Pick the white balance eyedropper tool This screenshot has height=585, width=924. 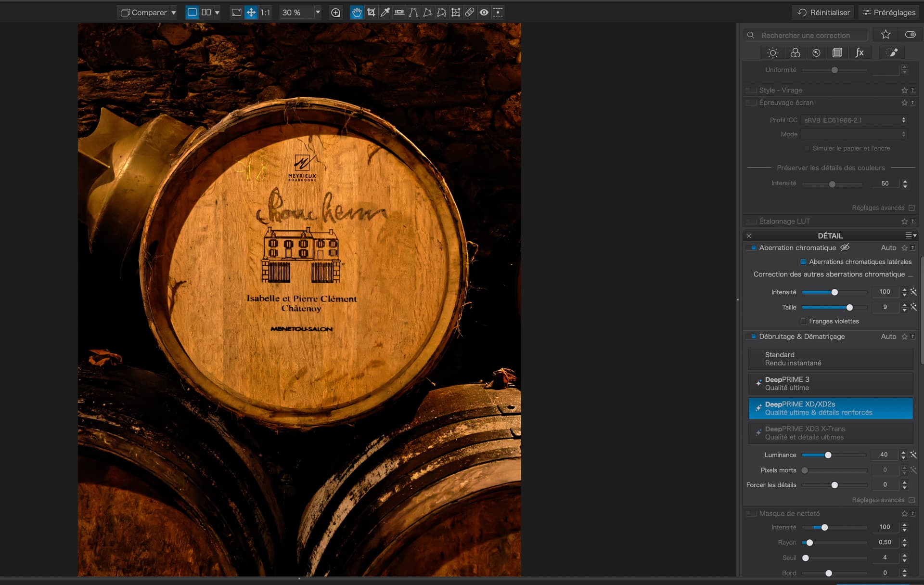[x=385, y=13]
